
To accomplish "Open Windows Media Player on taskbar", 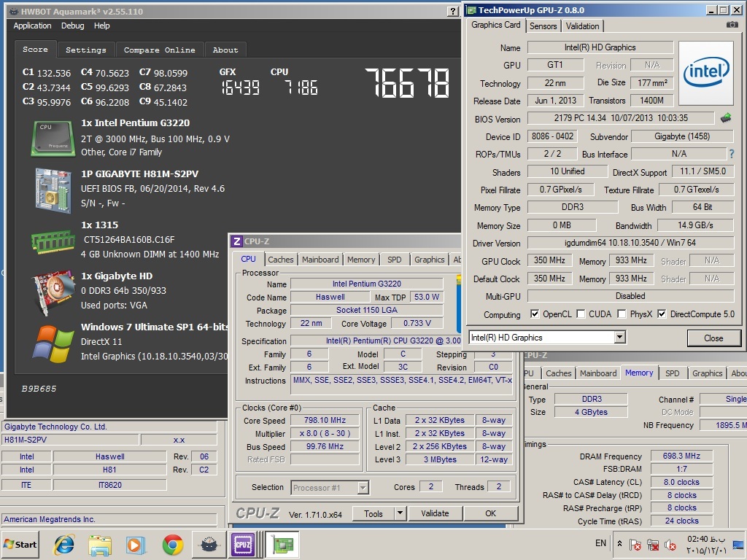I will tap(135, 545).
